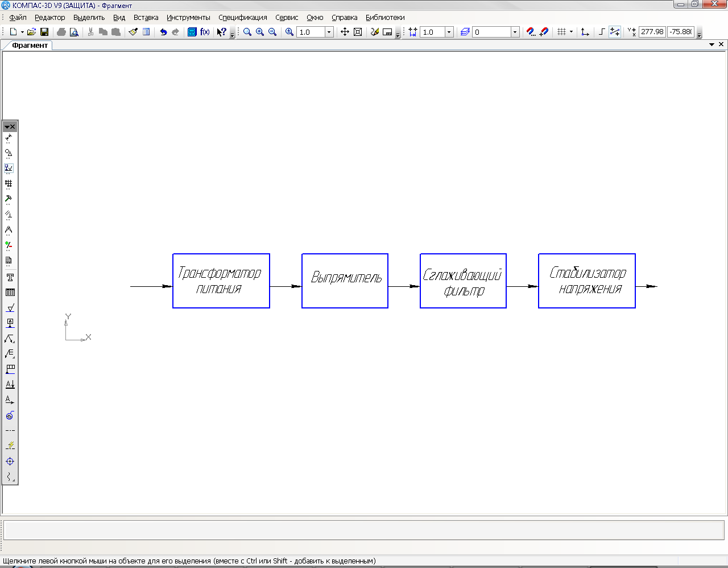Switch to the Фрагмент tab
The height and width of the screenshot is (568, 728).
pyautogui.click(x=30, y=46)
